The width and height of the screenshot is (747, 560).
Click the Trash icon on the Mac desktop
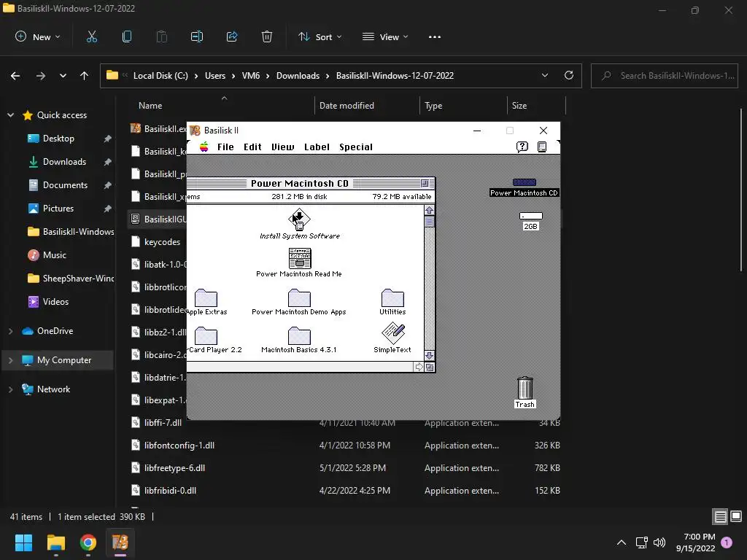tap(525, 388)
